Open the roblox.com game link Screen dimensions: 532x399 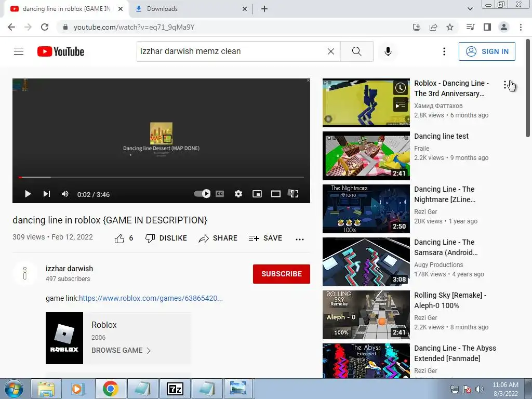(x=151, y=298)
